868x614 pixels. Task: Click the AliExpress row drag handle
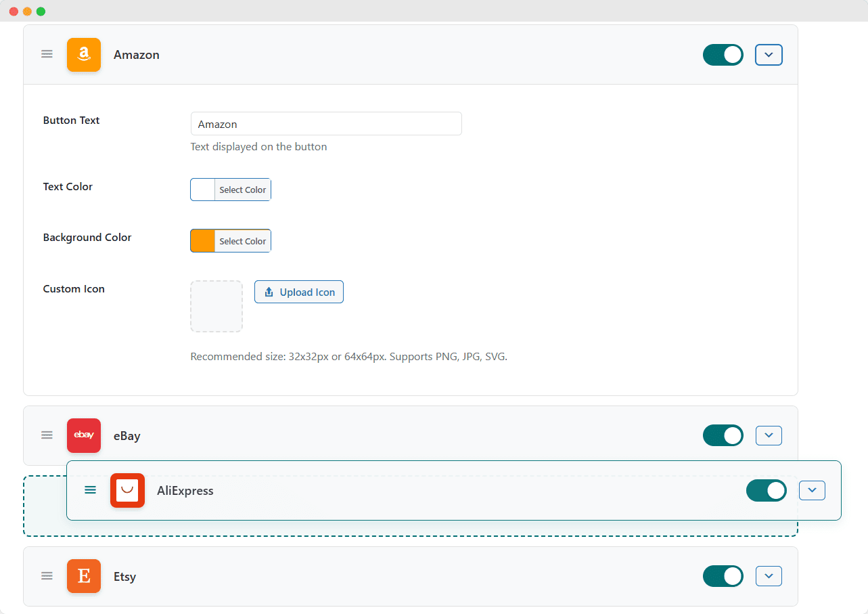click(90, 489)
